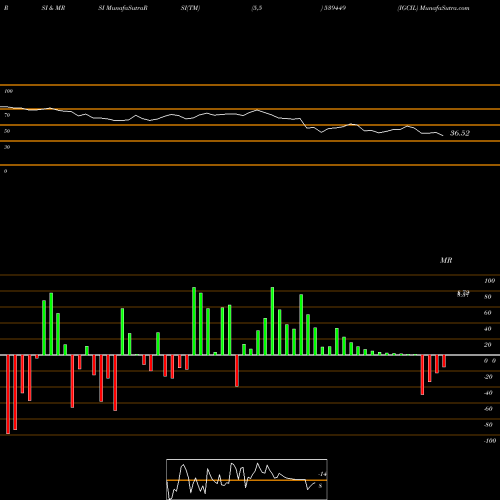Click the '(IGCIL) MunafaSutra.com' header text
The height and width of the screenshot is (500, 500).
[433, 8]
